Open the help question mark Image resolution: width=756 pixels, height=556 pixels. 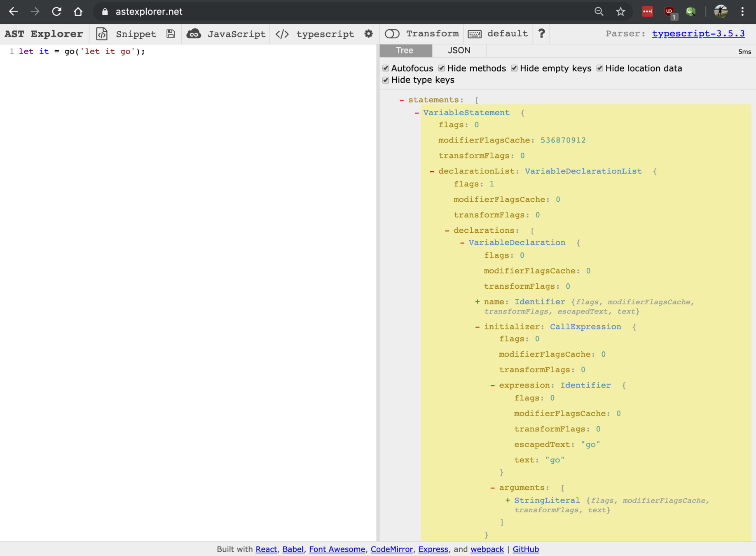pyautogui.click(x=541, y=33)
